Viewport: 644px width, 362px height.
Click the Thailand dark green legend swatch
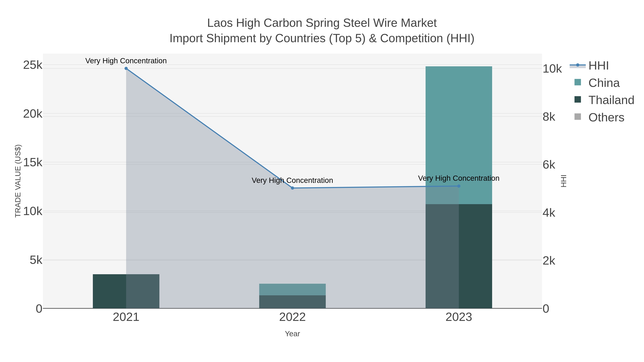tap(578, 99)
